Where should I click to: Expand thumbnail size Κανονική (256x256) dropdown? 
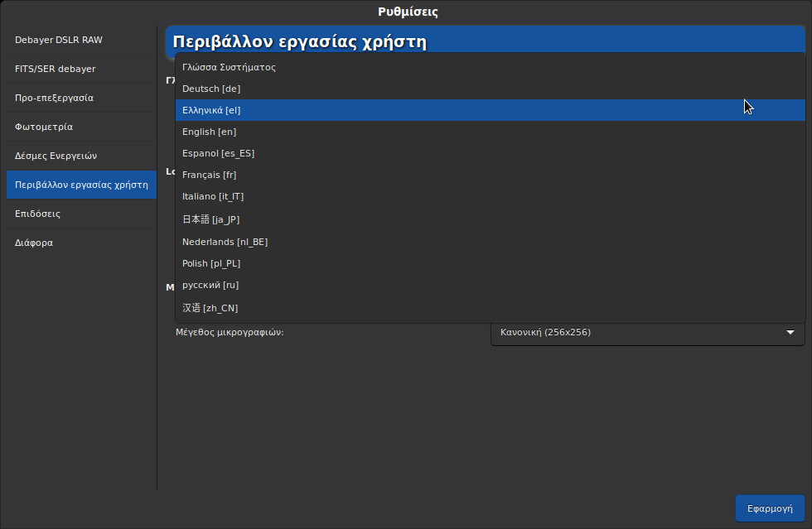point(647,333)
